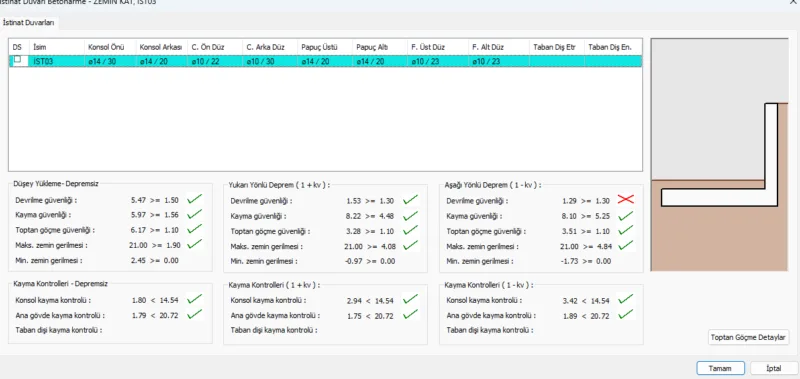Click the DS column header
The width and height of the screenshot is (800, 379).
click(19, 47)
